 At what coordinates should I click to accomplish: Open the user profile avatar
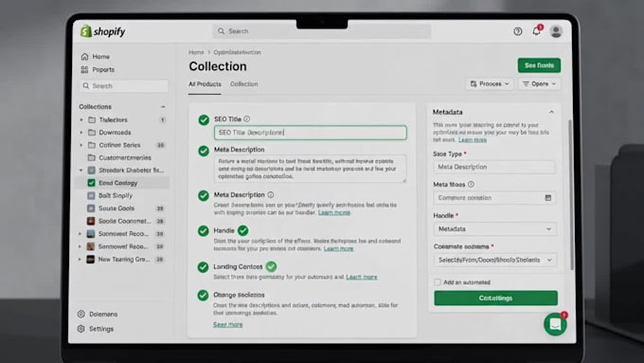(556, 31)
